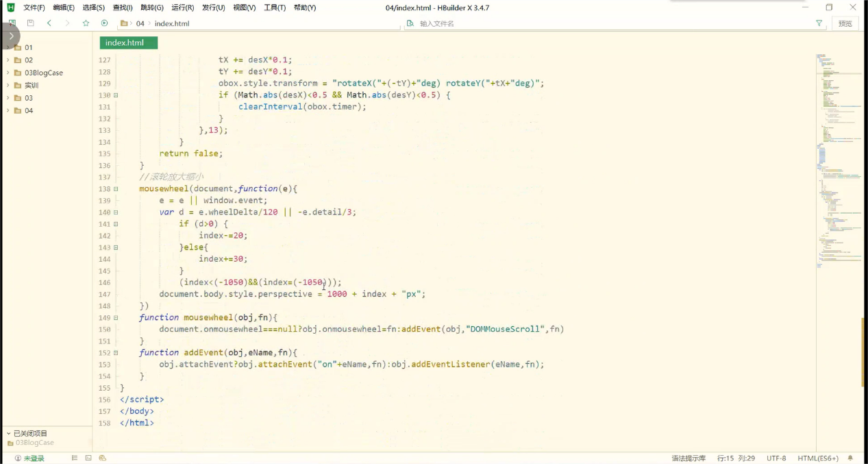Click the run play icon in toolbar
The image size is (868, 464).
tap(104, 23)
